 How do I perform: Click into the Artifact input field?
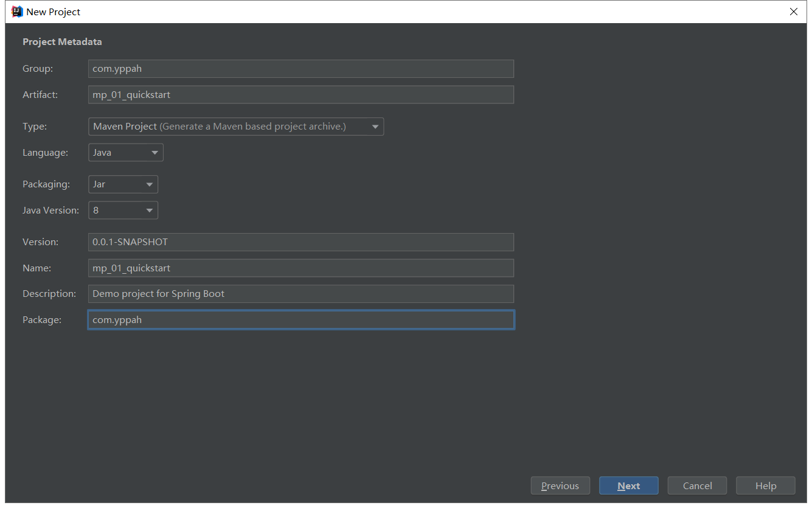(300, 95)
